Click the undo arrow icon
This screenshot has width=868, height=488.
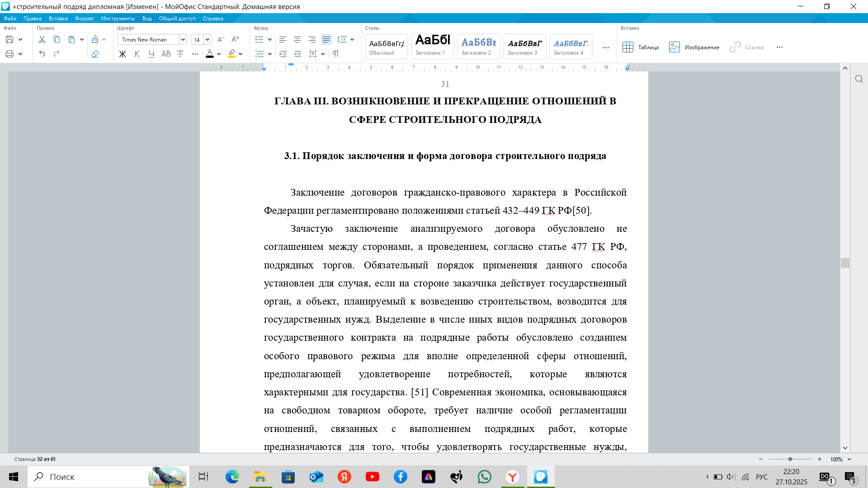pyautogui.click(x=42, y=54)
